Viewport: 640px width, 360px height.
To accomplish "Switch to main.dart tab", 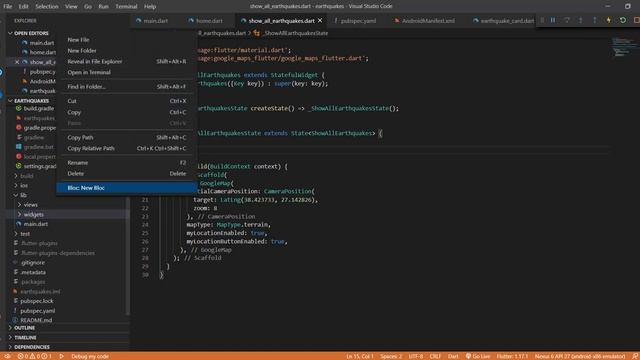I will click(x=156, y=20).
